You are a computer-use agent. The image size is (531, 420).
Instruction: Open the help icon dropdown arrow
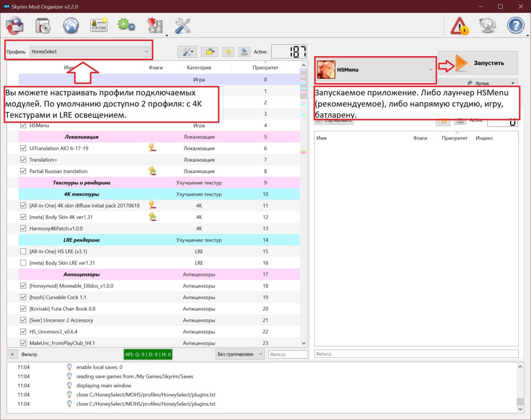tap(528, 36)
